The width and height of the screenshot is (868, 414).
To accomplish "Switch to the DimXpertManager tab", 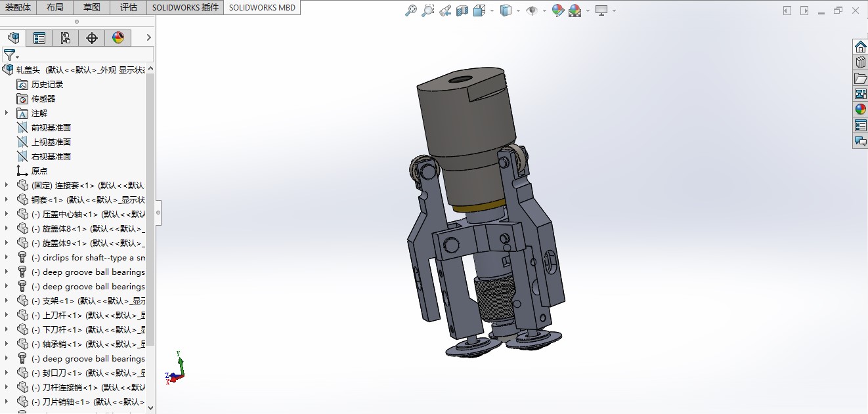I will (x=92, y=38).
